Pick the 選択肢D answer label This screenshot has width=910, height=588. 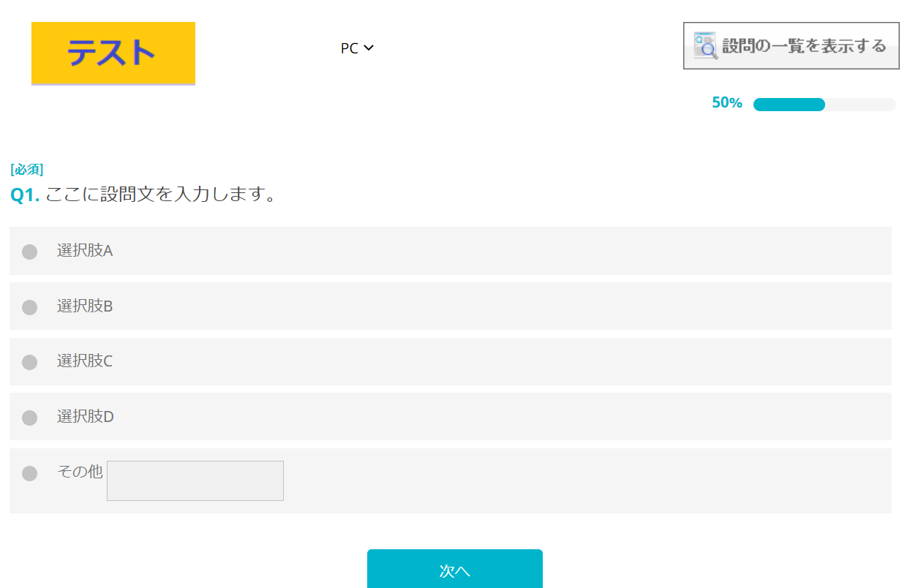click(86, 417)
